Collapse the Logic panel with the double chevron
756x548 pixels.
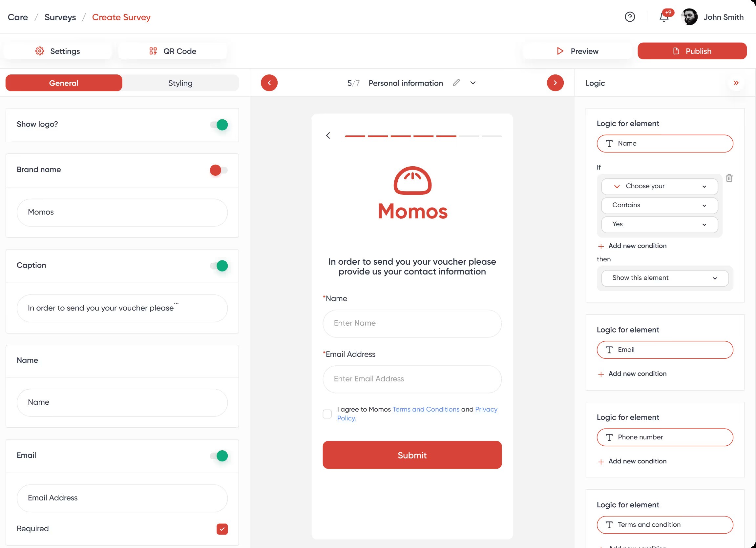pyautogui.click(x=736, y=83)
